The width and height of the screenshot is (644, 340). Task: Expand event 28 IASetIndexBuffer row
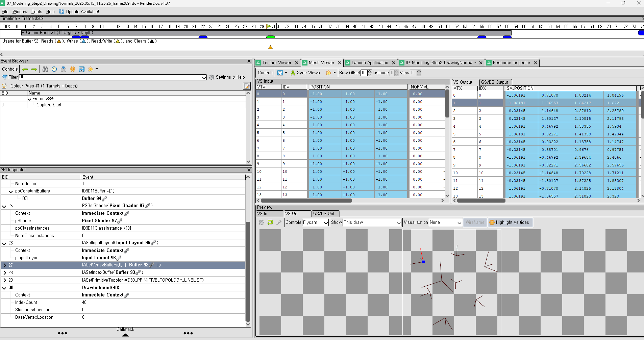pos(4,273)
